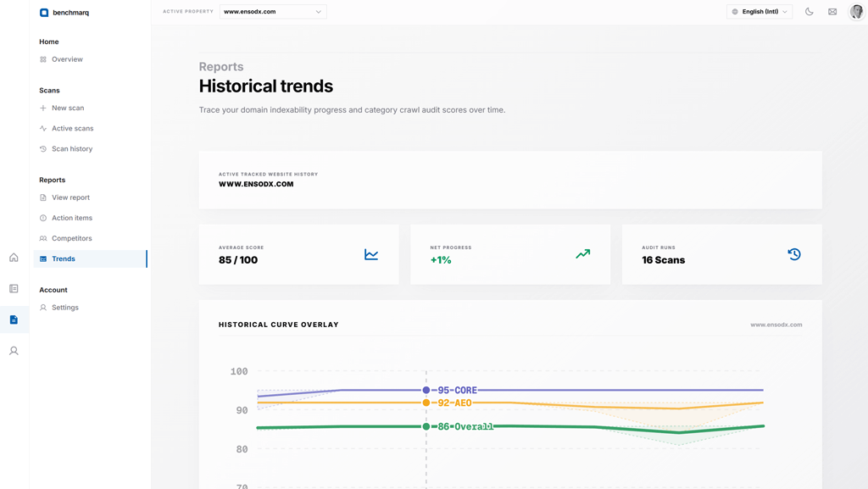Click the Historical Curve Overlay heading
This screenshot has width=868, height=489.
click(x=278, y=325)
